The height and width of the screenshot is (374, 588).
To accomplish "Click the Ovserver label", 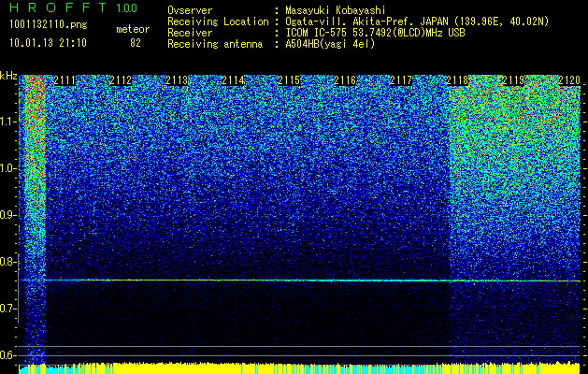I will pos(190,10).
